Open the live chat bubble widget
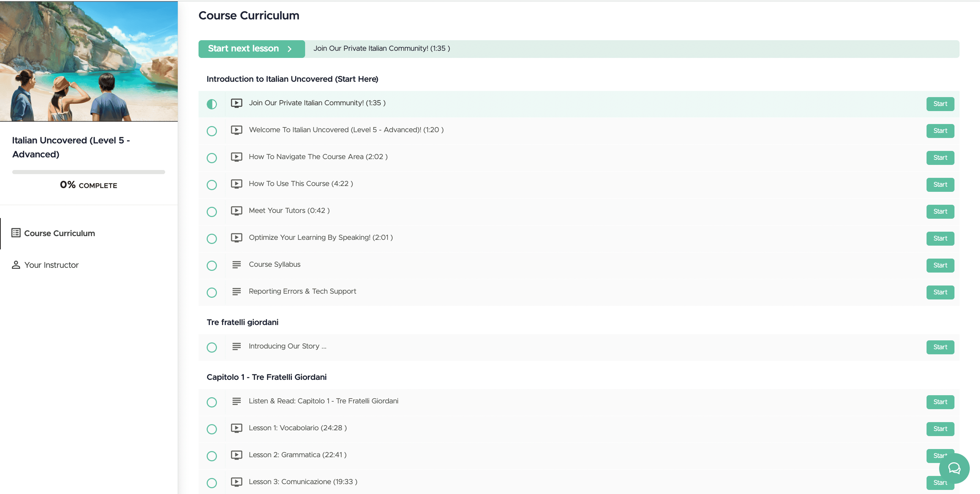980x494 pixels. [954, 468]
